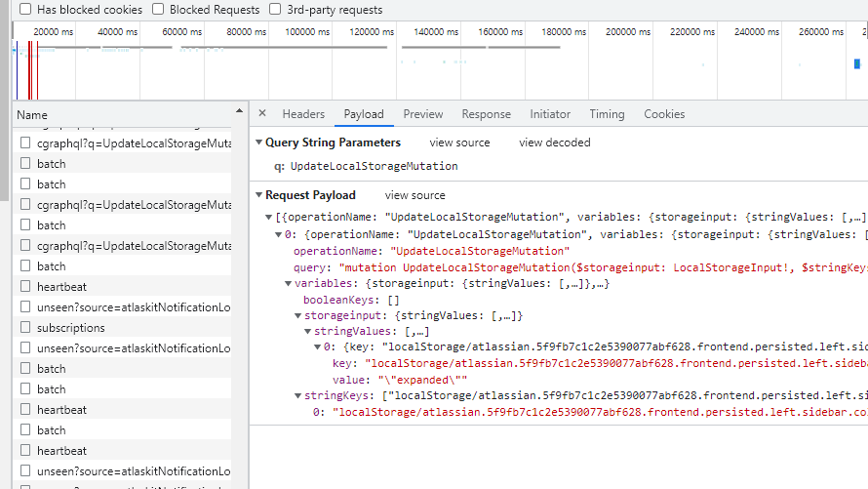Viewport: 868px width, 489px height.
Task: Click the Name column header
Action: click(32, 114)
